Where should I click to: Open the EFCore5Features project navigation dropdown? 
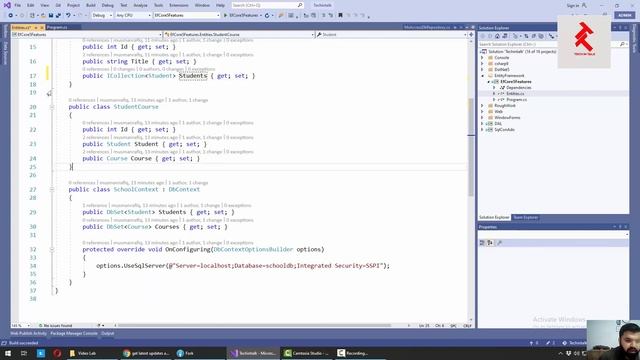click(87, 35)
